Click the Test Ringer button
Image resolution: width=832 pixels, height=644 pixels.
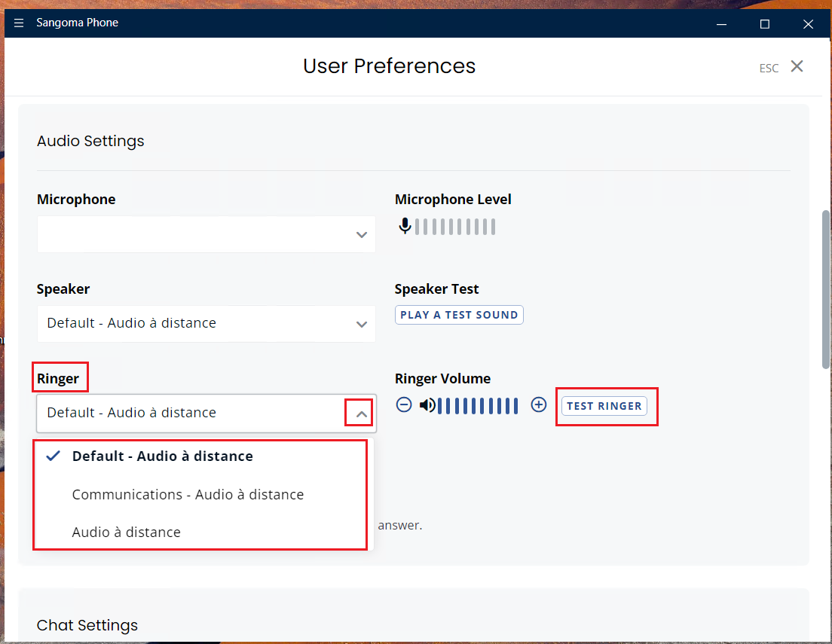[x=604, y=406]
